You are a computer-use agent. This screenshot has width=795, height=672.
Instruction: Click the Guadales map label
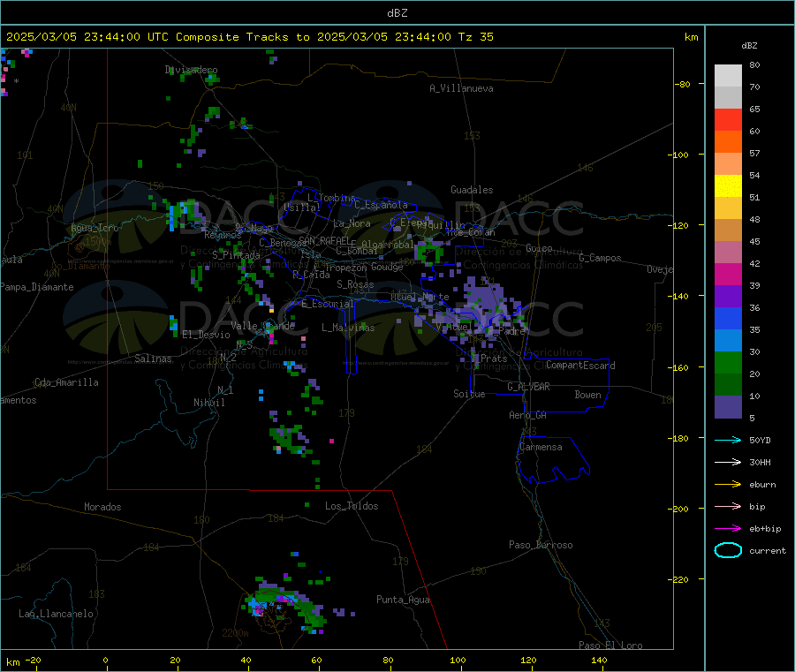click(x=472, y=190)
